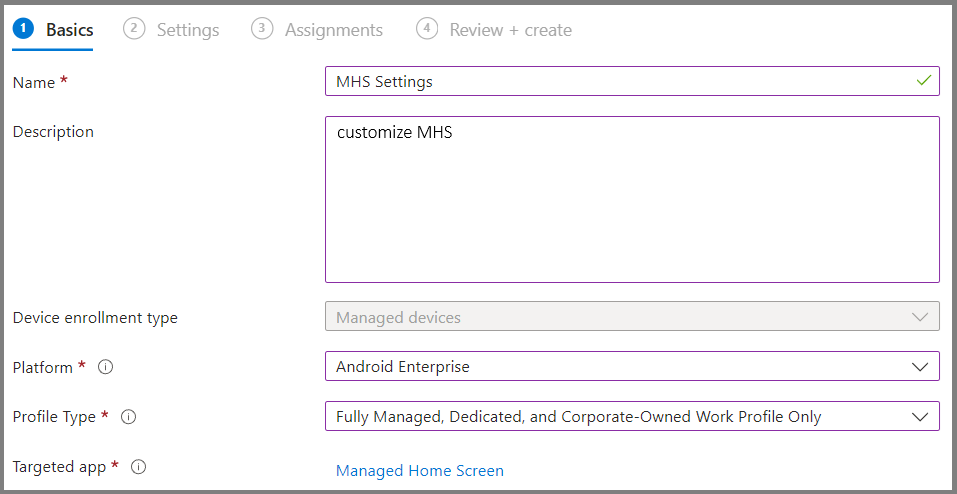Go to the Assignments tab
957x494 pixels.
click(334, 30)
